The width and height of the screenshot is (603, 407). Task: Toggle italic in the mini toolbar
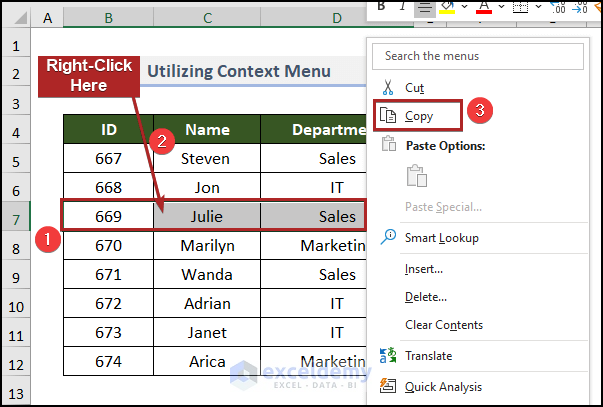pyautogui.click(x=402, y=7)
